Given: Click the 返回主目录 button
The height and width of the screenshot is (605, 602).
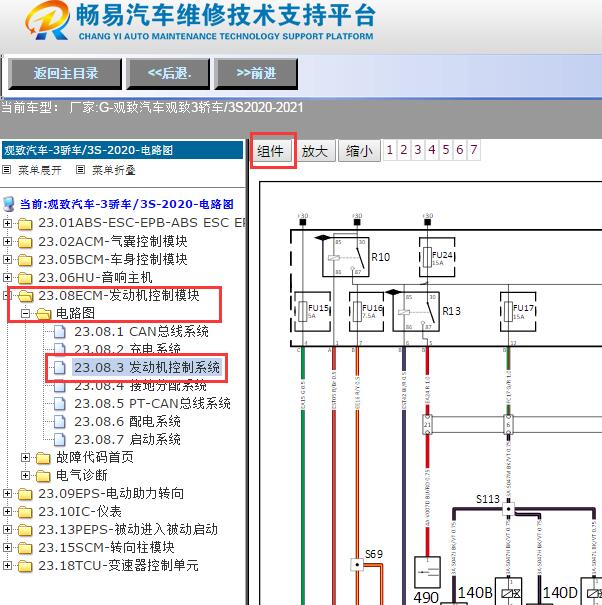Looking at the screenshot, I should click(65, 73).
